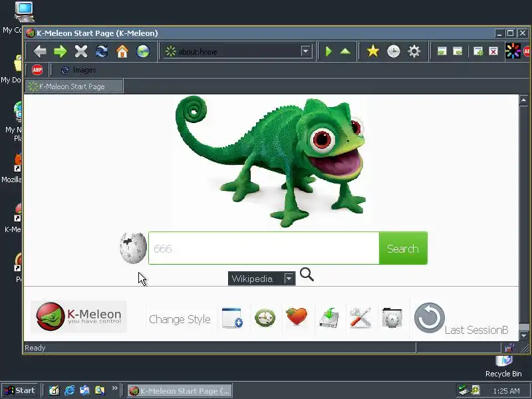Click the Change Style link
The height and width of the screenshot is (399, 532).
coord(180,319)
